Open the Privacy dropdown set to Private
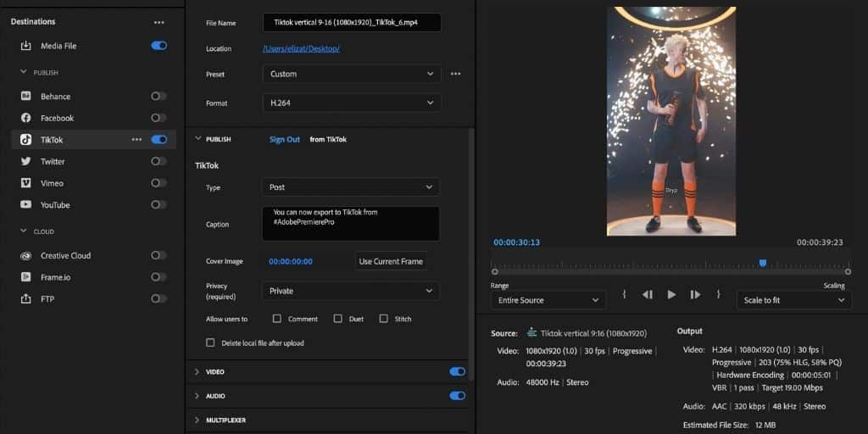Screen dimensions: 868x434 click(351, 291)
